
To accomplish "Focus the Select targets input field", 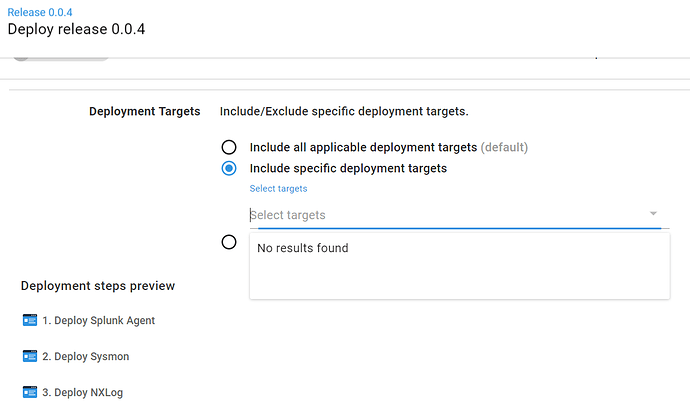I will [459, 215].
